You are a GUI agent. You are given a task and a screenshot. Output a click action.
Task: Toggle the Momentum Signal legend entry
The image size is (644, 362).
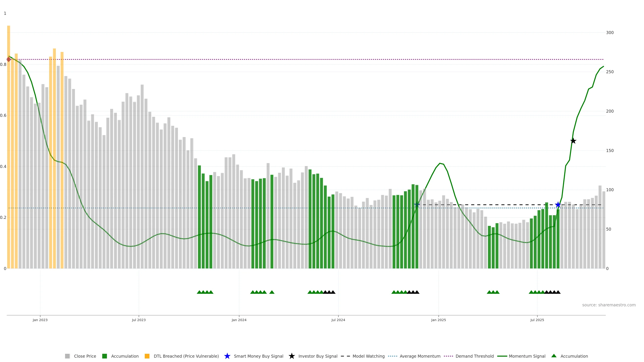(x=527, y=356)
